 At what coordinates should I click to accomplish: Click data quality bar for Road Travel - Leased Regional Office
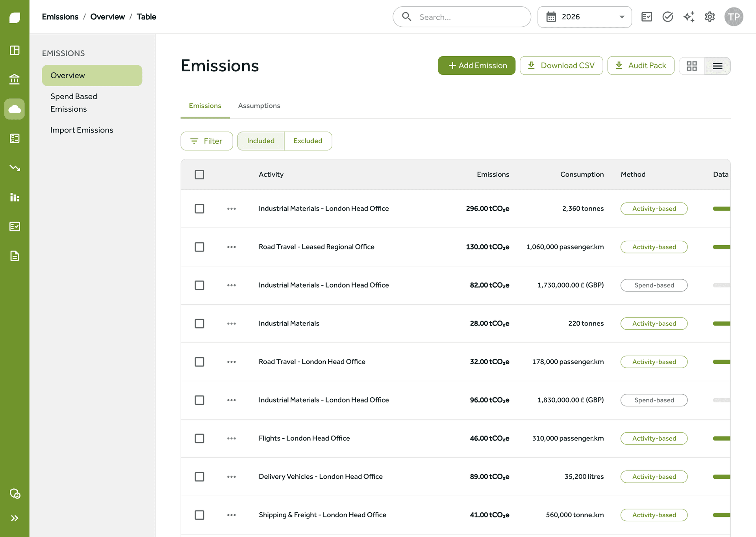coord(721,247)
